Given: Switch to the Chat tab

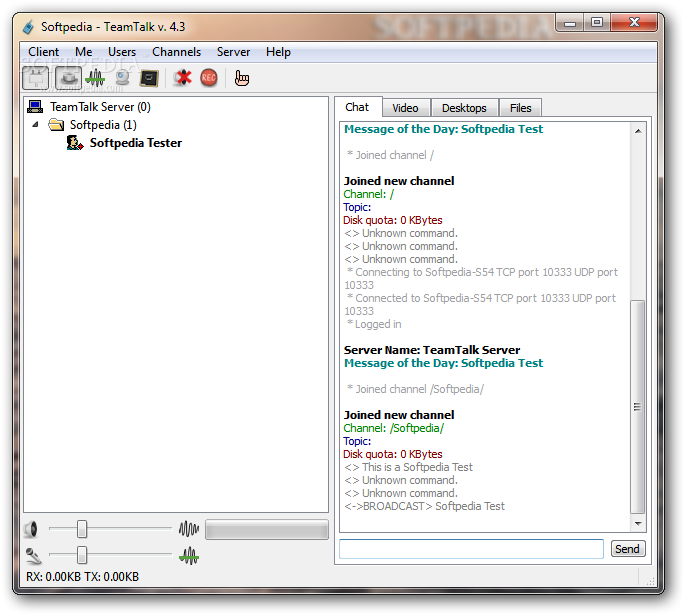Looking at the screenshot, I should click(x=357, y=107).
